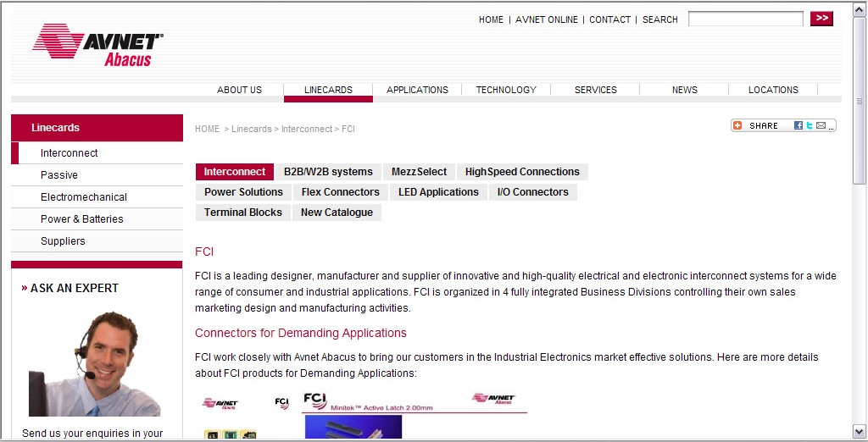The image size is (868, 442).
Task: Click the scrollbar down arrow
Action: (860, 432)
